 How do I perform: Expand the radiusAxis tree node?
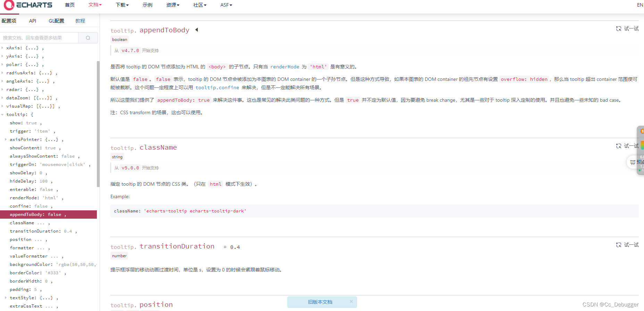(x=2, y=73)
